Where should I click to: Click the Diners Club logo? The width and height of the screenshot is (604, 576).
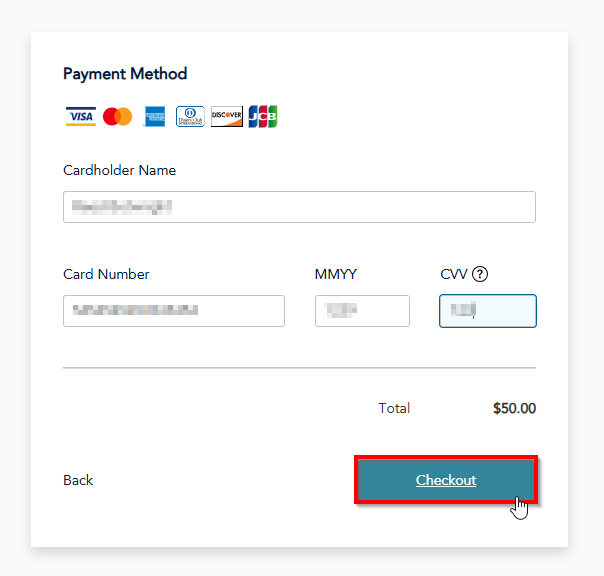[x=190, y=116]
